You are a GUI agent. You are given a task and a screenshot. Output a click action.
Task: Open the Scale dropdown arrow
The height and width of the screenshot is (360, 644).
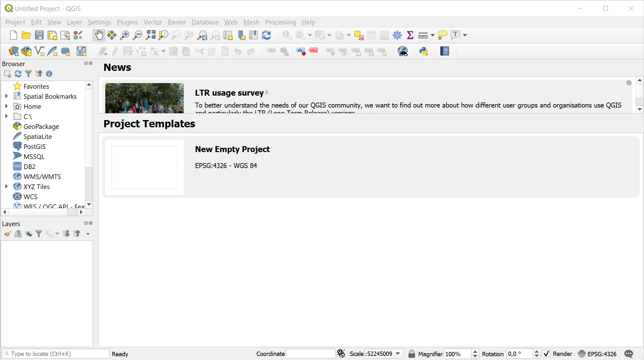(398, 354)
